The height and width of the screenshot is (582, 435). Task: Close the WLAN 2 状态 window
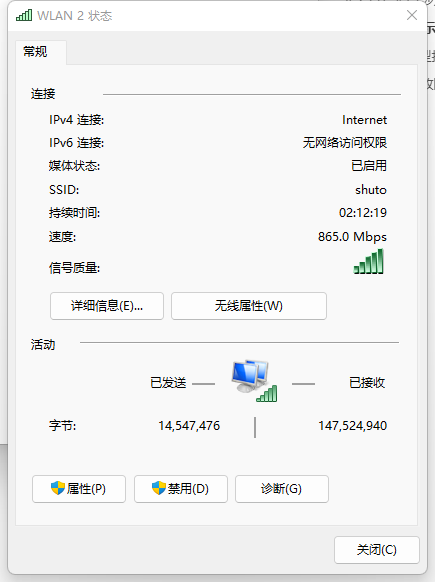(x=412, y=15)
